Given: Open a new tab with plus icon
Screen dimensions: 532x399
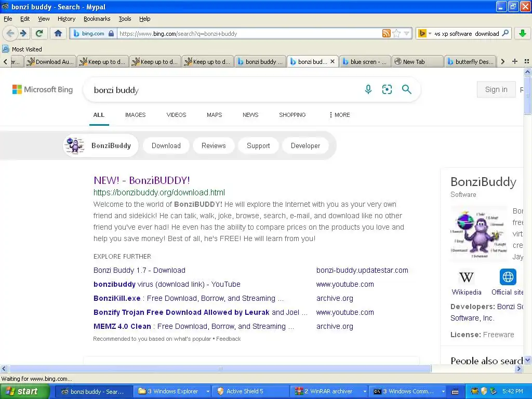Looking at the screenshot, I should tap(515, 61).
